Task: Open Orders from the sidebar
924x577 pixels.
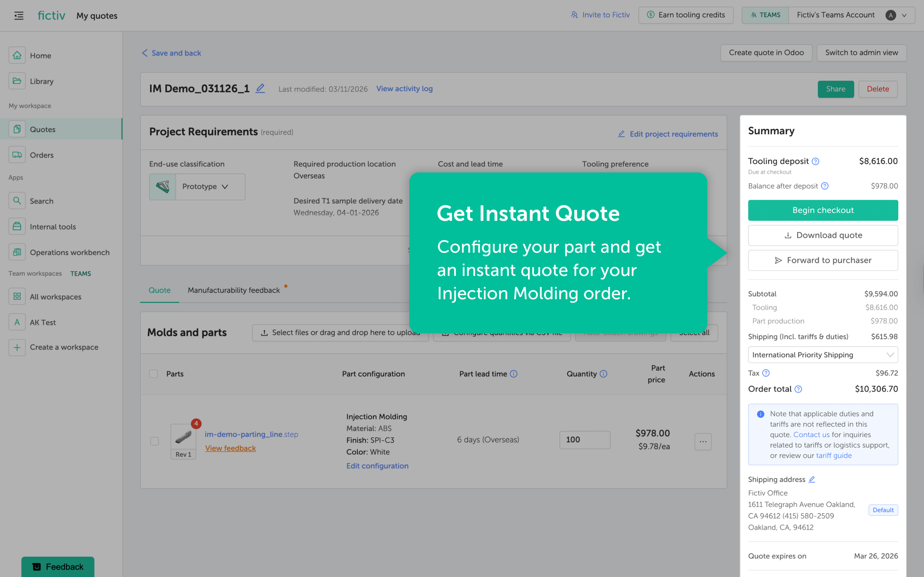Action: tap(42, 155)
